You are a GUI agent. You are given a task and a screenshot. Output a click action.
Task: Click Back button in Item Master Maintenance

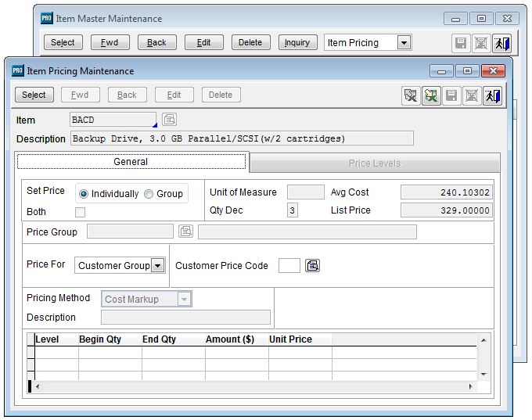(156, 42)
